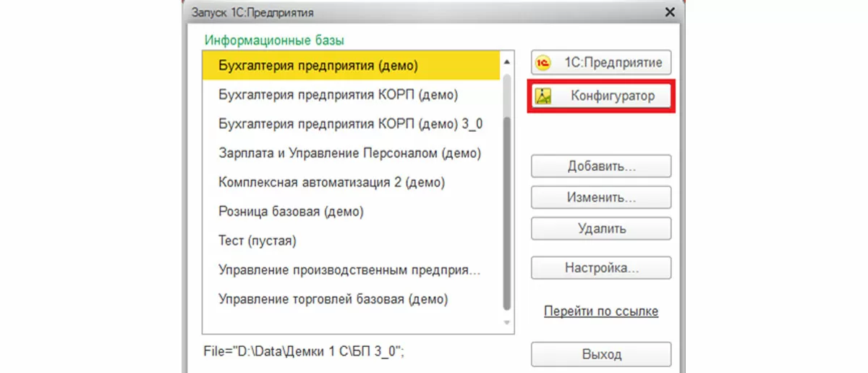Open the Настройка... dialog

pyautogui.click(x=601, y=267)
